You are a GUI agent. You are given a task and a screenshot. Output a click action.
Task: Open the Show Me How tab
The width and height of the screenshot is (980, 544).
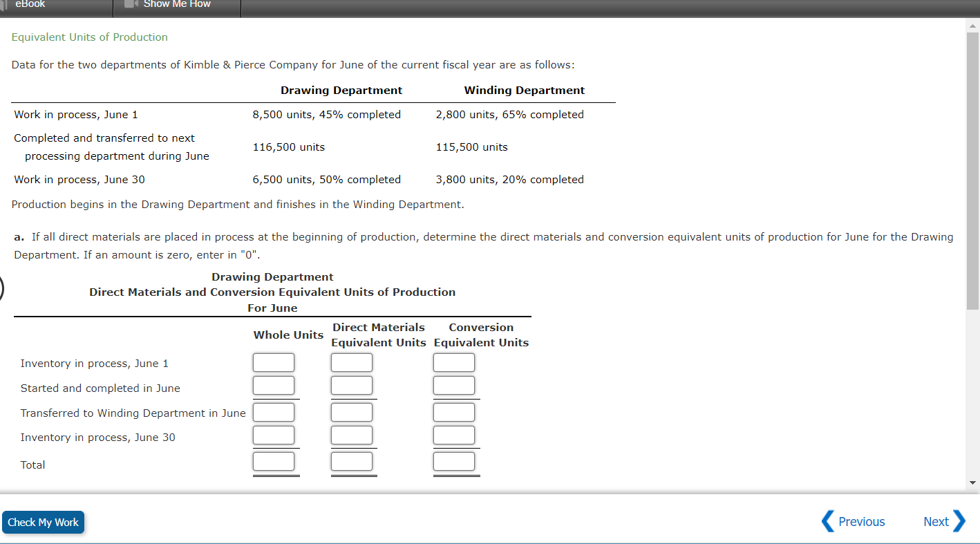tap(176, 4)
